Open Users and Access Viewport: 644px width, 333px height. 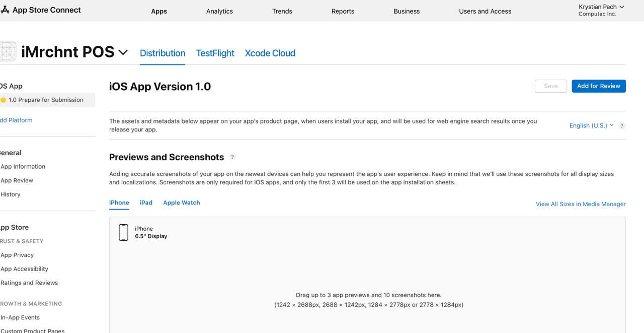point(485,11)
